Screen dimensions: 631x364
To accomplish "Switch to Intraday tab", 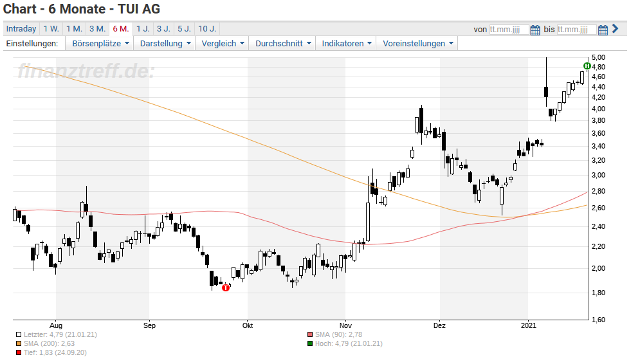I will coord(21,29).
